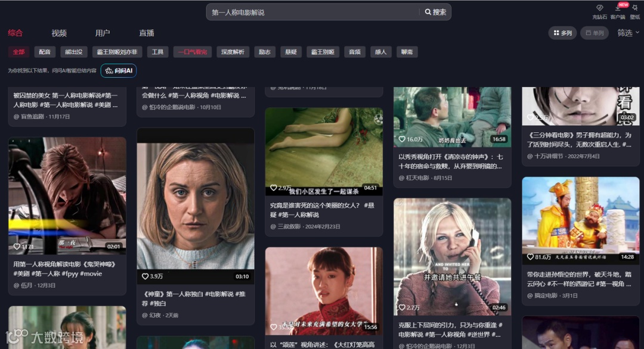The image size is (644, 349).
Task: Click the search magnifier button 搜索
Action: [435, 13]
